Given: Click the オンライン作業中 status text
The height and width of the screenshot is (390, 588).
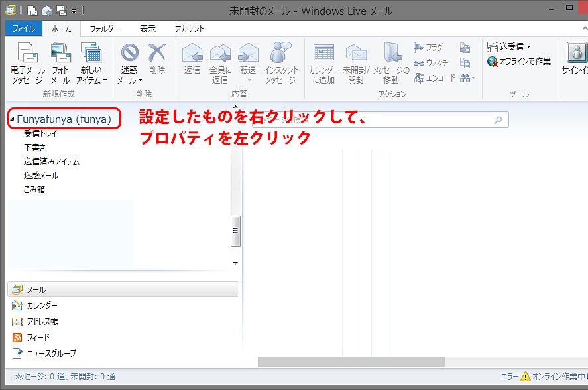Looking at the screenshot, I should (x=559, y=376).
